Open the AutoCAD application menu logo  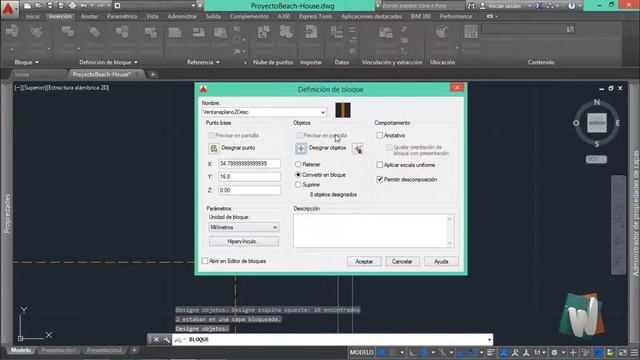(8, 8)
